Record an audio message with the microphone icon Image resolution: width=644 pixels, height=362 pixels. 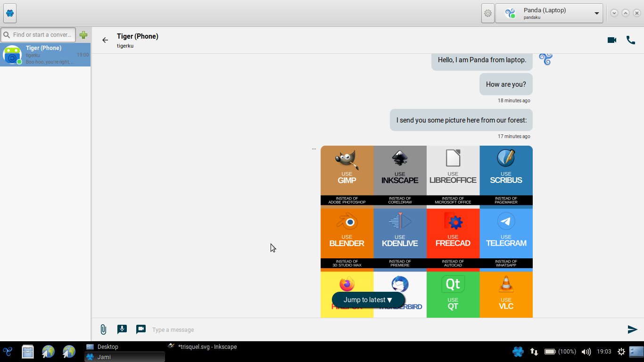point(122,329)
